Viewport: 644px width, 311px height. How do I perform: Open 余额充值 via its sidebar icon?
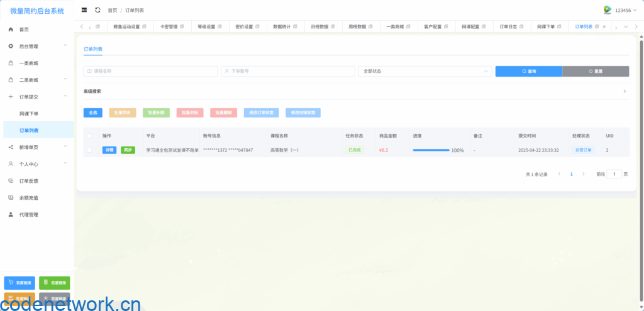pyautogui.click(x=11, y=198)
